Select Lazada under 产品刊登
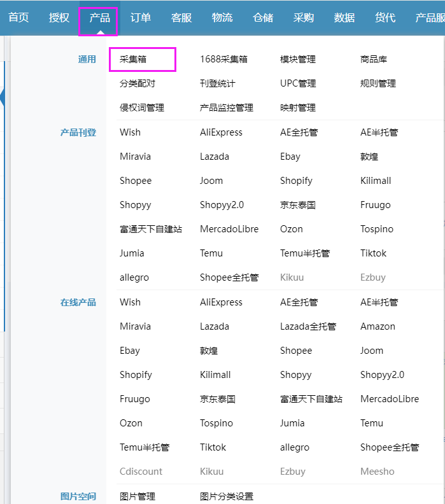 tap(214, 157)
